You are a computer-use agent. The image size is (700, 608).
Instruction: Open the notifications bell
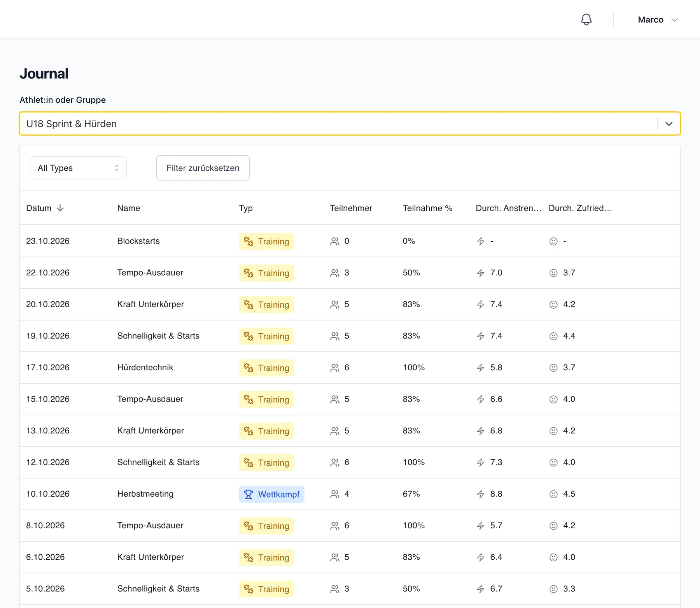click(586, 19)
